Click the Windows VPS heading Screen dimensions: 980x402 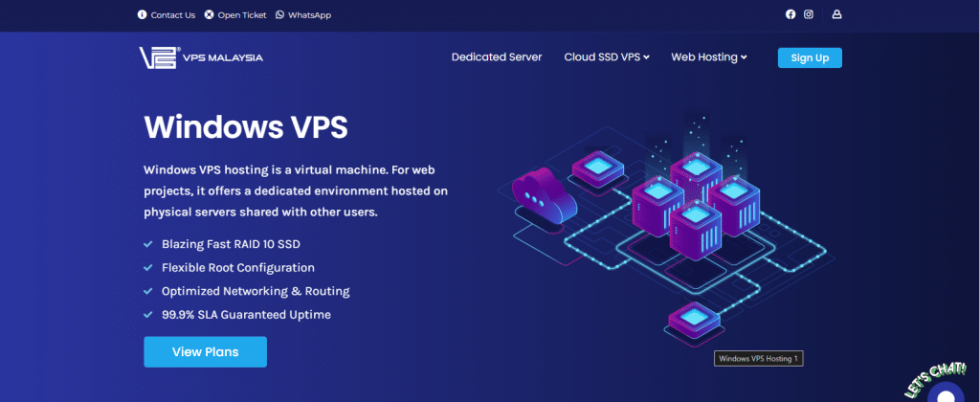point(246,127)
